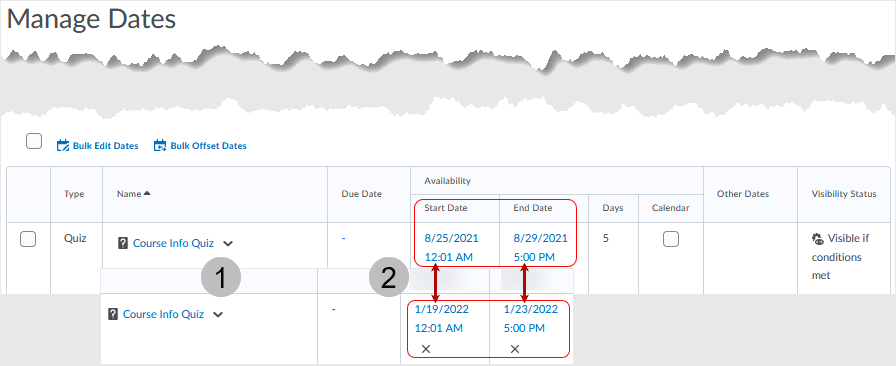Open the lower Course Info Quiz link
This screenshot has width=896, height=366.
click(163, 314)
